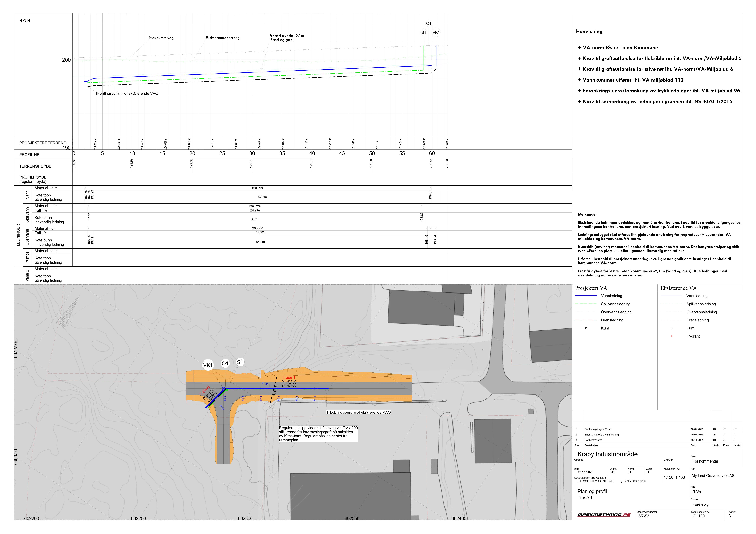
Task: Click easting coordinate '602350'
Action: pos(352,518)
